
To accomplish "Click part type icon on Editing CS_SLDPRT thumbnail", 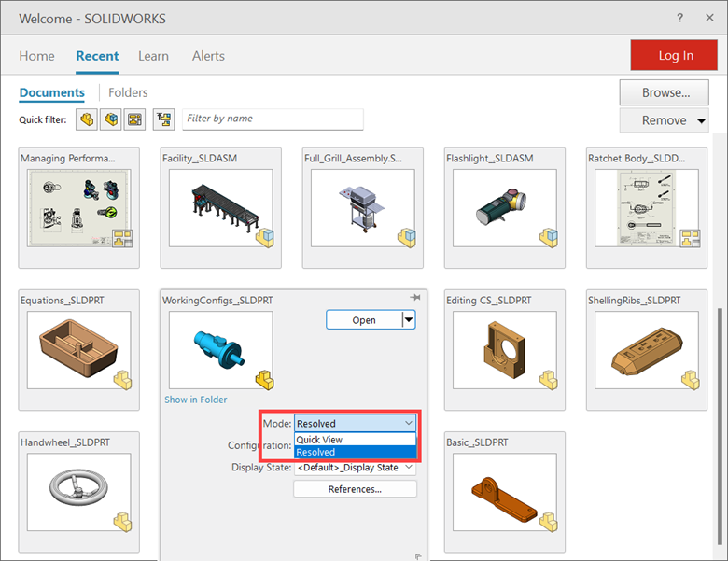I will [x=549, y=380].
